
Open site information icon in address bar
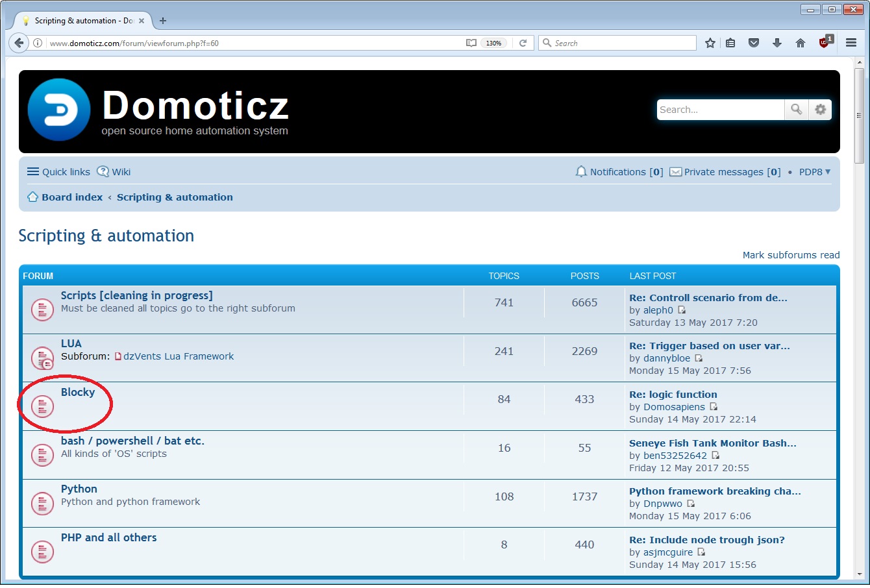(38, 43)
